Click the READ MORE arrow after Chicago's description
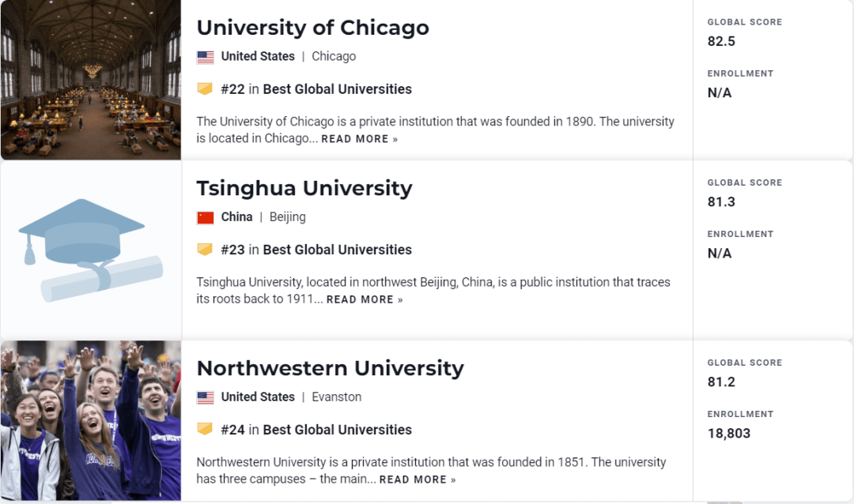The height and width of the screenshot is (504, 854). pyautogui.click(x=395, y=138)
